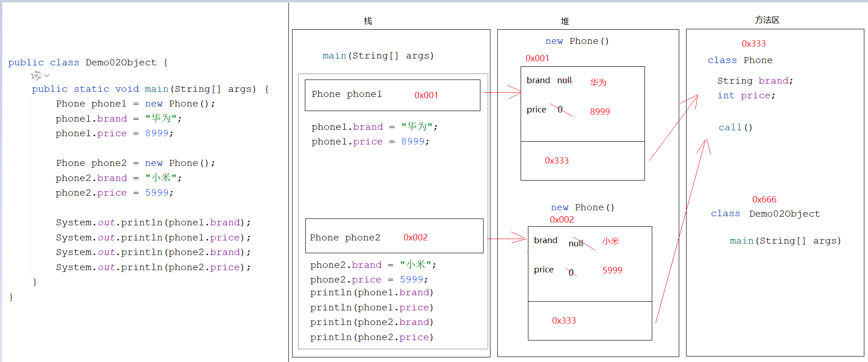Viewport: 868px width, 362px height.
Task: Click the 0x002 address above second heap object
Action: pos(561,219)
